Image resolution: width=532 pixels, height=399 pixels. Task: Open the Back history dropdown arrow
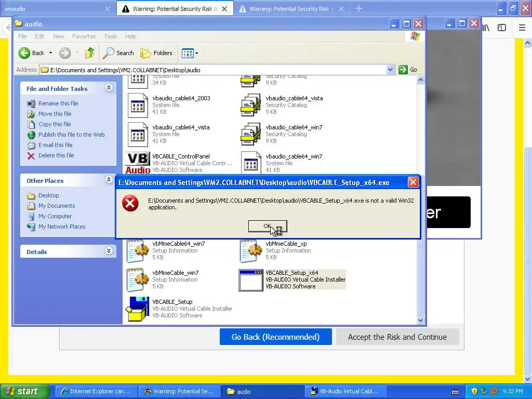coord(50,53)
